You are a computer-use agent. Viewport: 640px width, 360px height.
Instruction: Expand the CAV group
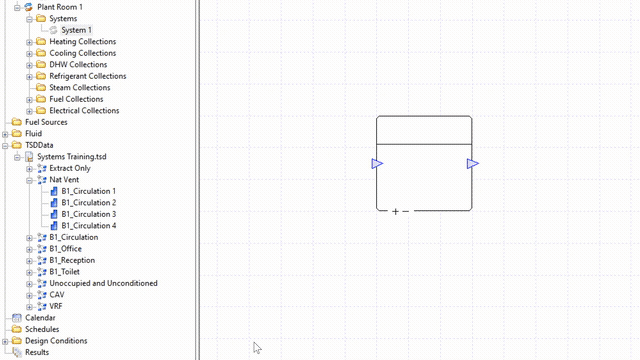(x=29, y=295)
